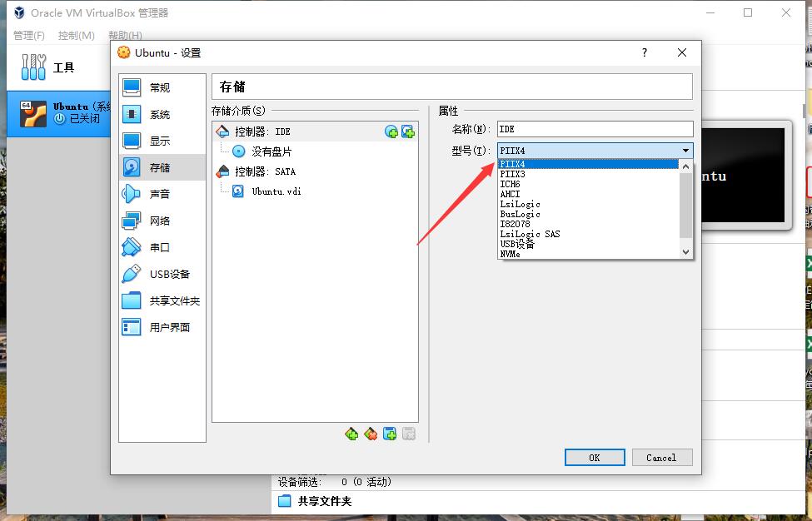The width and height of the screenshot is (812, 521).
Task: Add hard disk to IDE controller
Action: (408, 132)
